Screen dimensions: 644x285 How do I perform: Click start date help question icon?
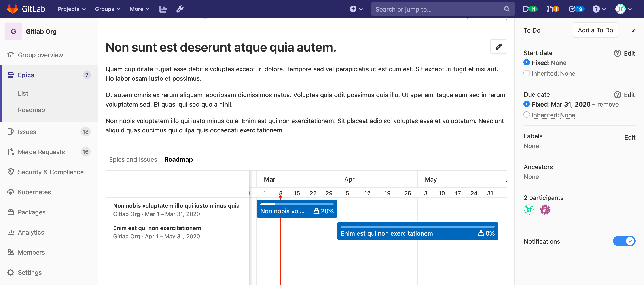pyautogui.click(x=617, y=53)
